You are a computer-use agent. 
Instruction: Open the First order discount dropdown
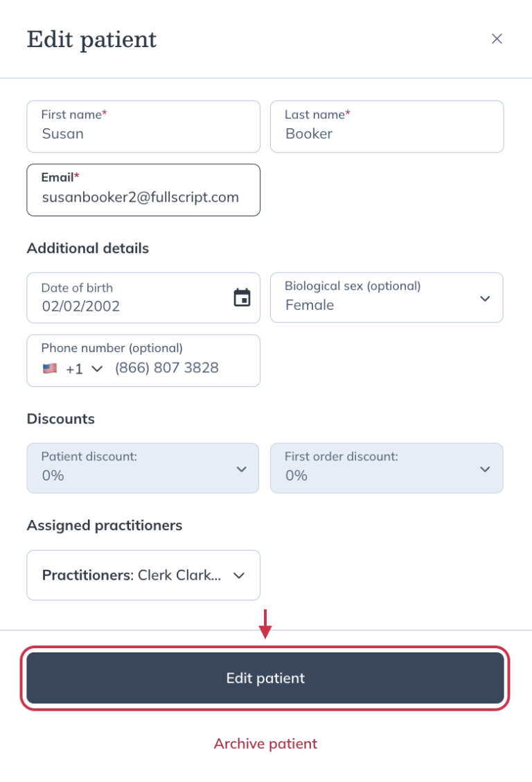(x=387, y=468)
